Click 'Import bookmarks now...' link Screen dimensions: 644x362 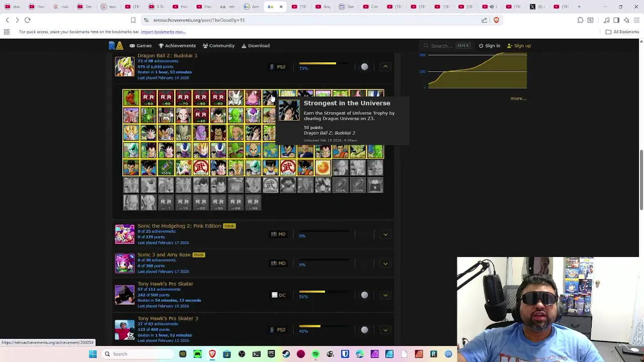pos(163,32)
